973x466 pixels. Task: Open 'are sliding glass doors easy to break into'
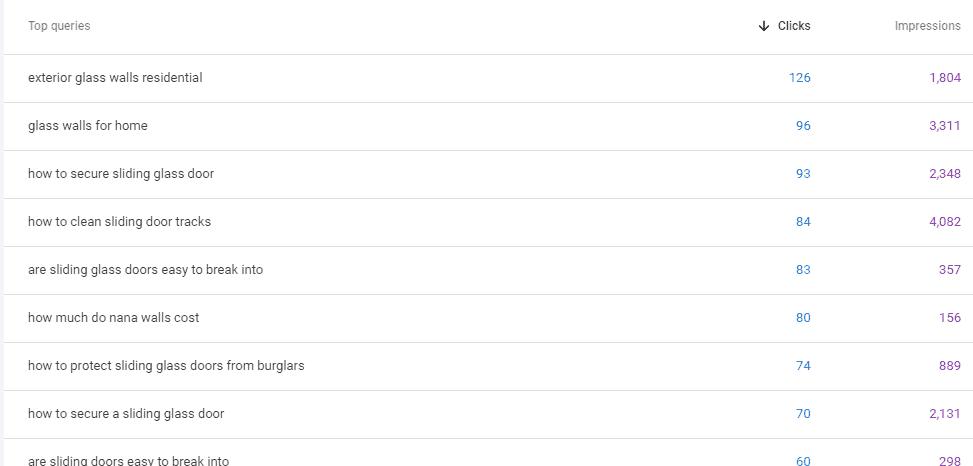point(145,270)
